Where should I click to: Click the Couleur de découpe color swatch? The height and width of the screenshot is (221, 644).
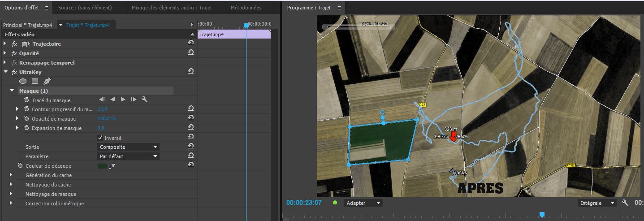pyautogui.click(x=102, y=166)
